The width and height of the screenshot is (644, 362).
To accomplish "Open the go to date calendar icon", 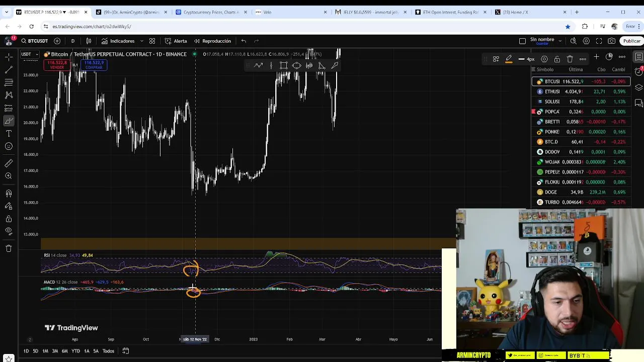I will coord(126,351).
